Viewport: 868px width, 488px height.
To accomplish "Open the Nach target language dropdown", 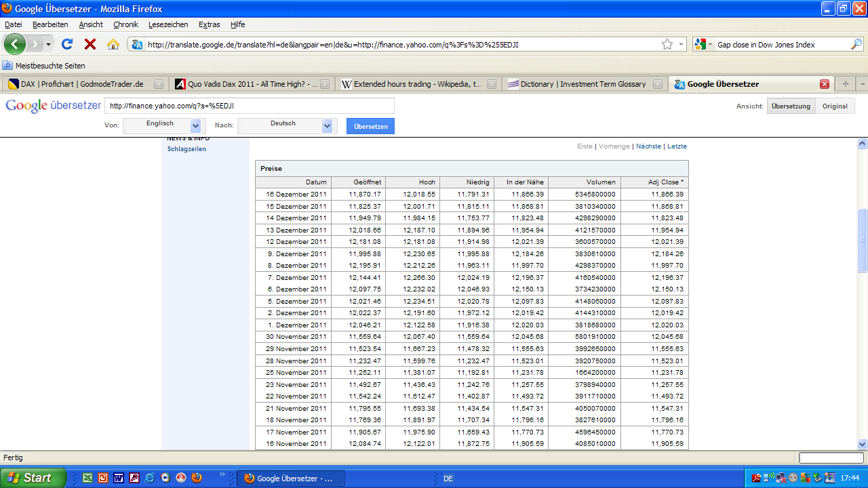I will click(x=328, y=126).
